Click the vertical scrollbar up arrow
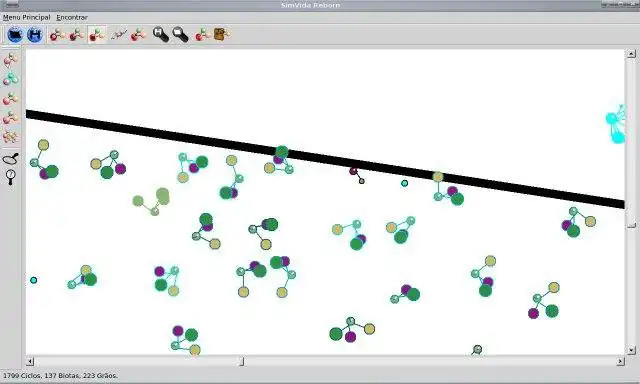Screen dimensions: 640x384 631,54
